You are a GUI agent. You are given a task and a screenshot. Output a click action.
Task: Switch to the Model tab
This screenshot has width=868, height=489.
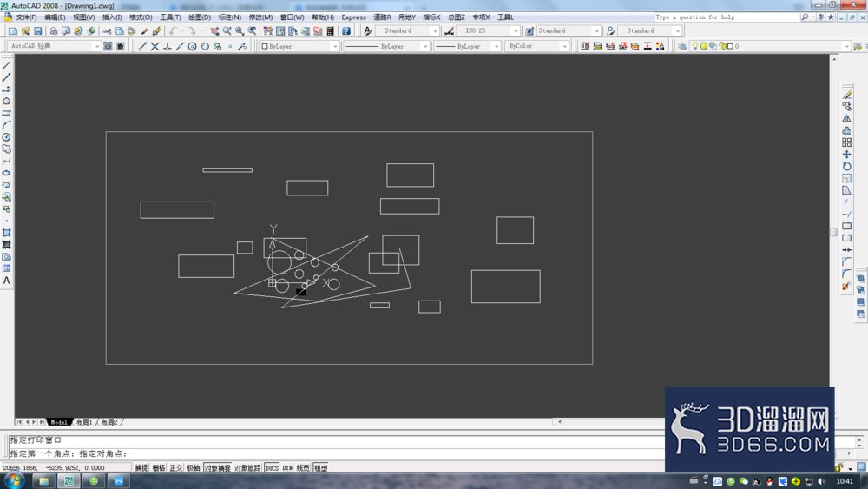point(59,422)
